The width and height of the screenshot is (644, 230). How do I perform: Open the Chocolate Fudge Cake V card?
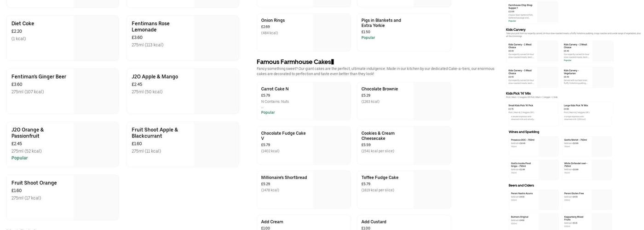click(303, 145)
